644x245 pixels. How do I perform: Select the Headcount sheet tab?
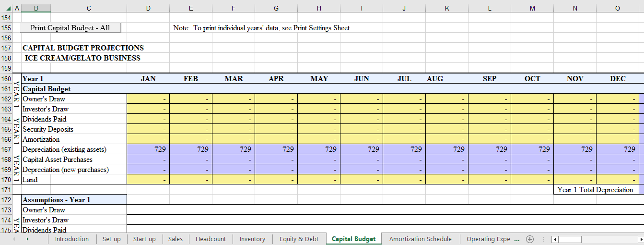211,239
